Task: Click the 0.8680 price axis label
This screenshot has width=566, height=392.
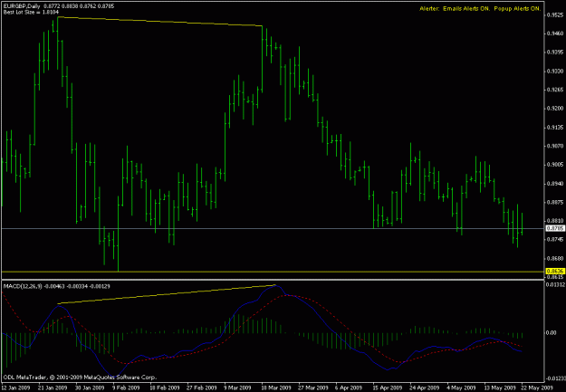Action: 555,258
